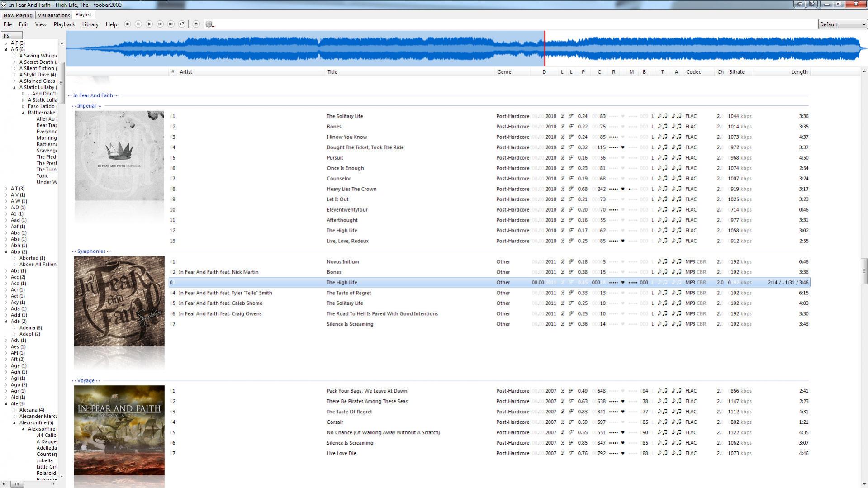This screenshot has height=488, width=868.
Task: Select 'Alesana (4)' in the library tree
Action: click(32, 410)
